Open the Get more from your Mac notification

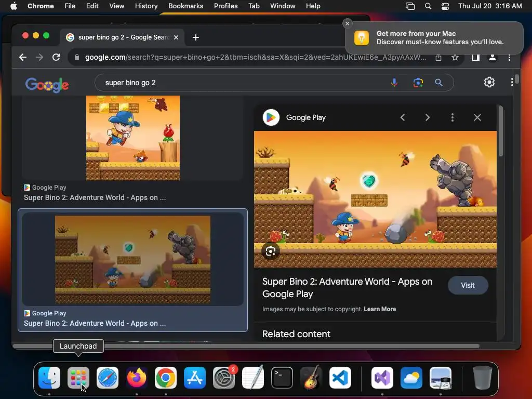pos(434,37)
